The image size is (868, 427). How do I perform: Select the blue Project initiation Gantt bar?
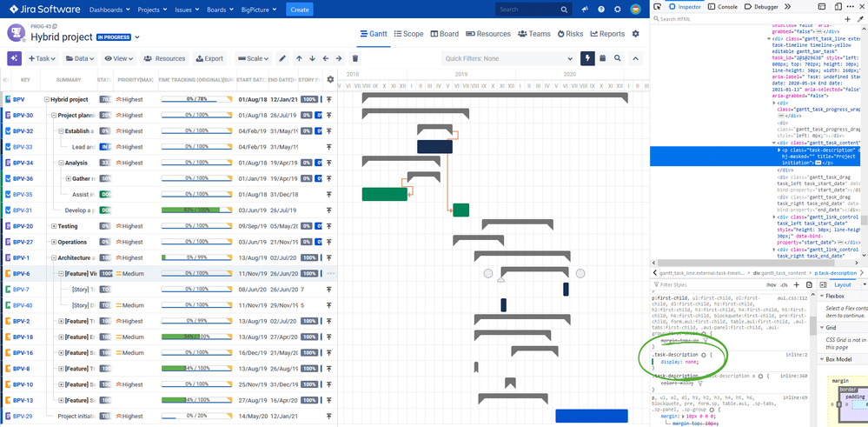pyautogui.click(x=592, y=416)
